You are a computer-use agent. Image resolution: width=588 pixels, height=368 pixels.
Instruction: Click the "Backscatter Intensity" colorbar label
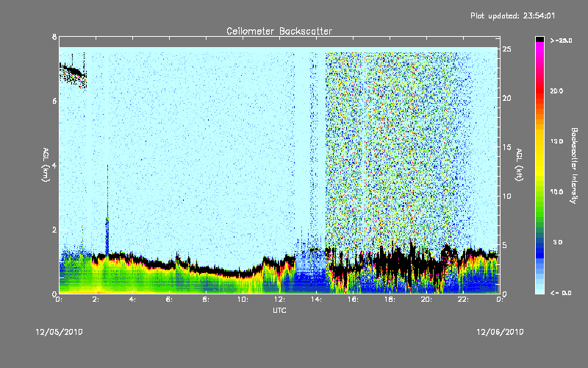pyautogui.click(x=574, y=166)
